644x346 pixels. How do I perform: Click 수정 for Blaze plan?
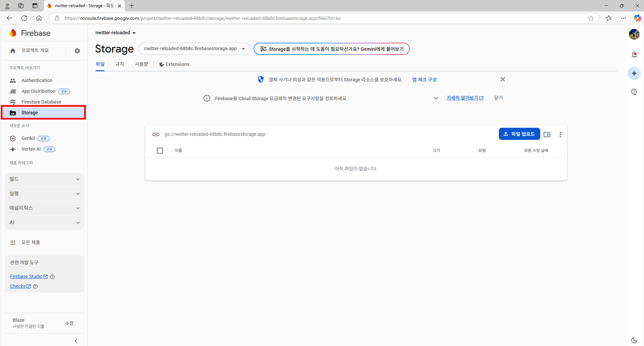coord(69,323)
